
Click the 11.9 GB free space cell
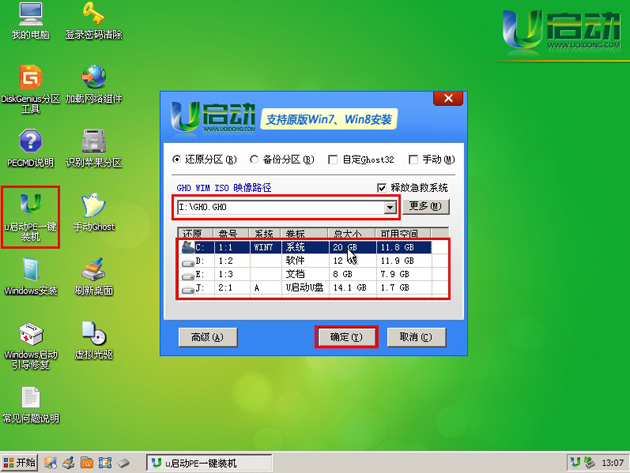click(397, 261)
